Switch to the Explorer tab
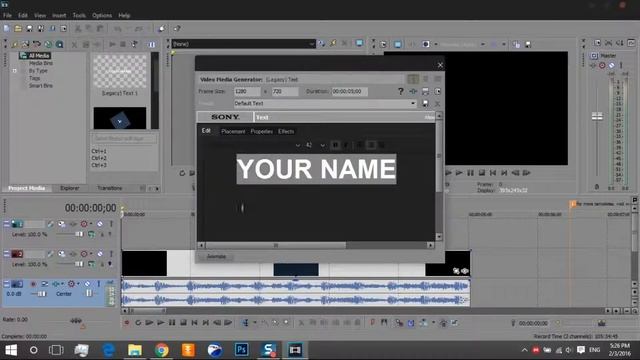 (x=70, y=188)
